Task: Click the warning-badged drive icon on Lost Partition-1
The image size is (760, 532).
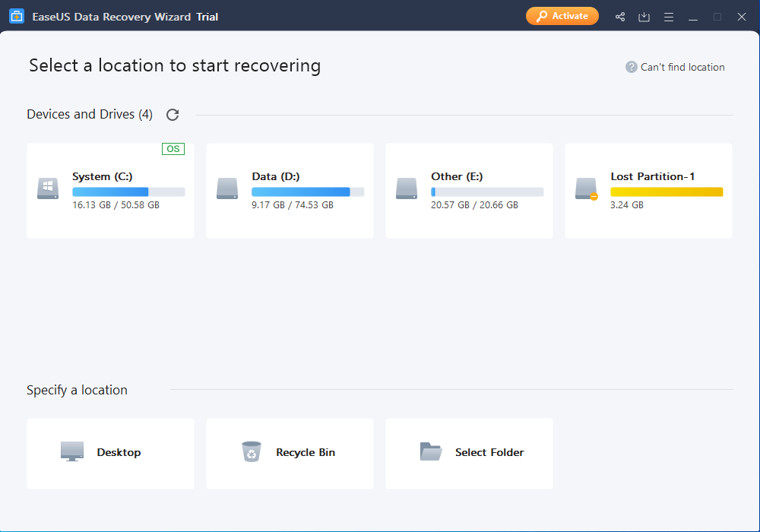Action: pos(585,188)
